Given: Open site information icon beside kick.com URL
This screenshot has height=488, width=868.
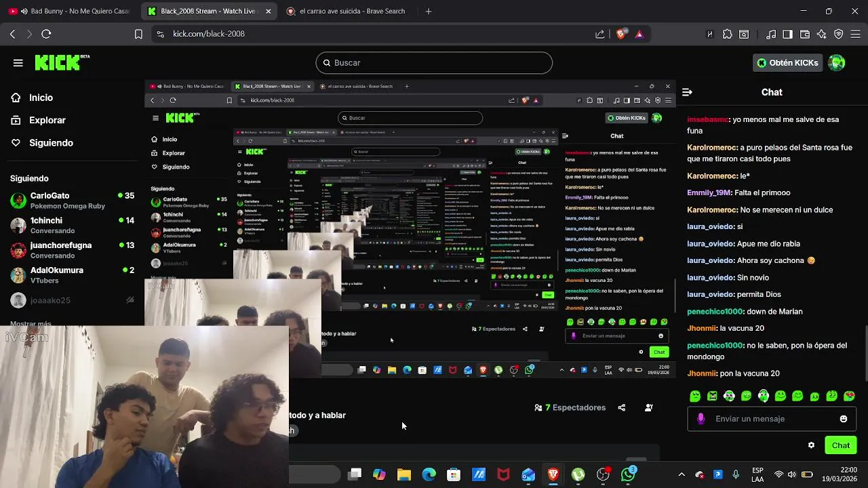Looking at the screenshot, I should pyautogui.click(x=159, y=34).
